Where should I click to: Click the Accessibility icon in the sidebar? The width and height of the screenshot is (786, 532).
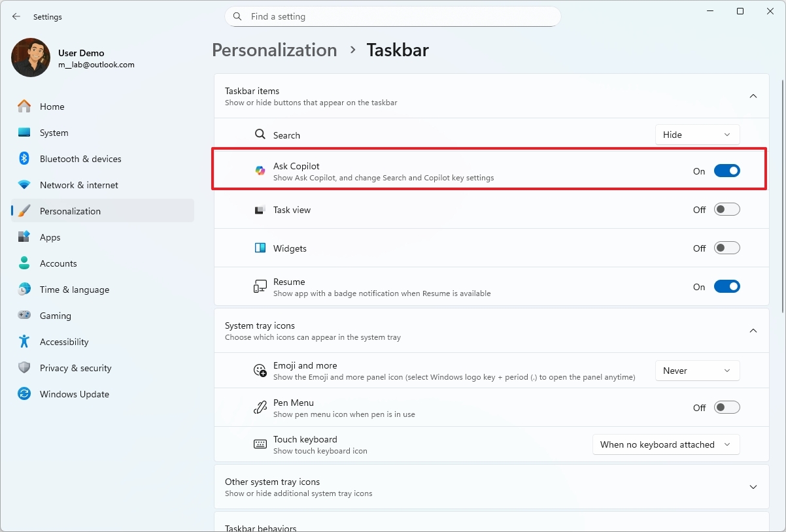pos(24,342)
